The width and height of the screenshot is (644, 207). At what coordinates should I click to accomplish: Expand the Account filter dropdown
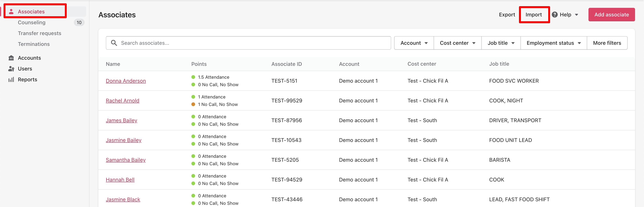tap(414, 43)
